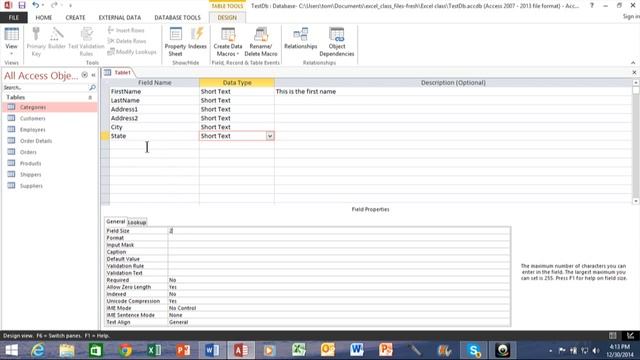
Task: Select the Shippers table
Action: pos(50,175)
